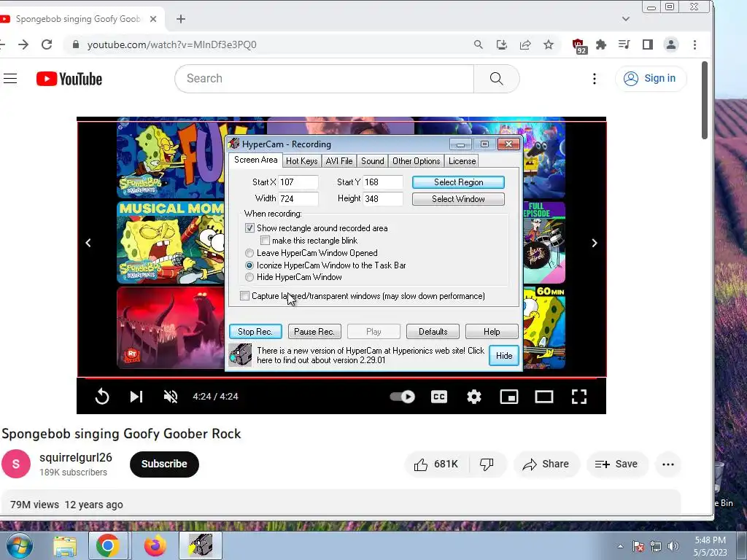The height and width of the screenshot is (560, 747).
Task: Click the video progress bar
Action: [x=341, y=378]
